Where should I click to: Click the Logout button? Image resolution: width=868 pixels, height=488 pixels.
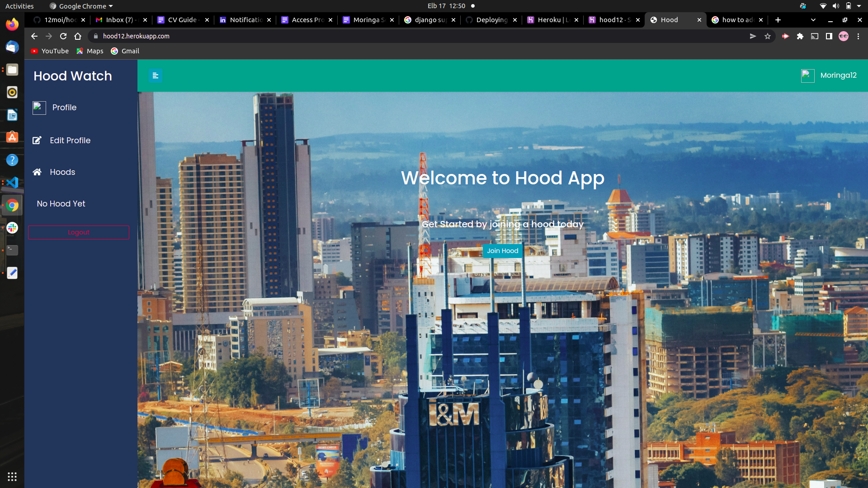point(79,232)
